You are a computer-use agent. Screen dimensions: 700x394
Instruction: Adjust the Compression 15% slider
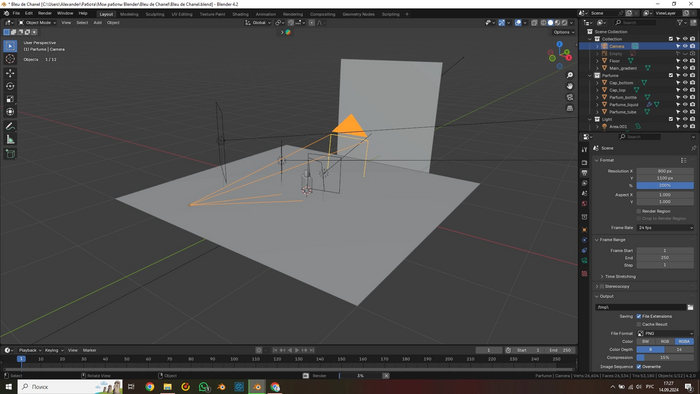665,357
